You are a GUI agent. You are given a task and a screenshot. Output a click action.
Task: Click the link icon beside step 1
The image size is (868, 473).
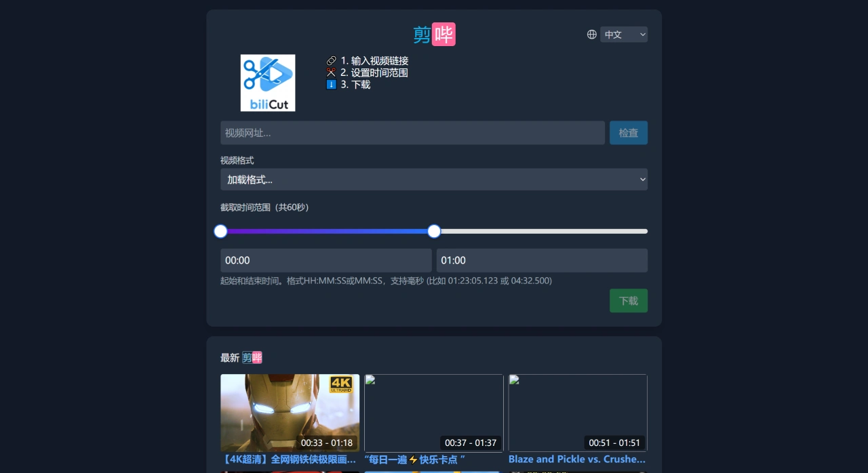coord(331,60)
